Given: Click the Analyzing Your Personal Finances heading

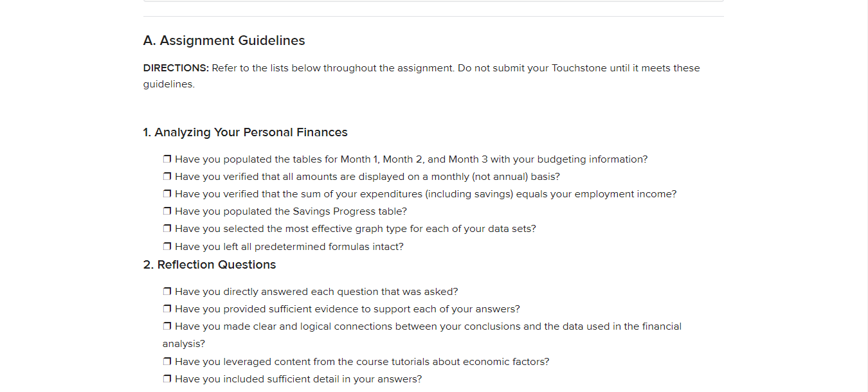Looking at the screenshot, I should click(x=245, y=132).
